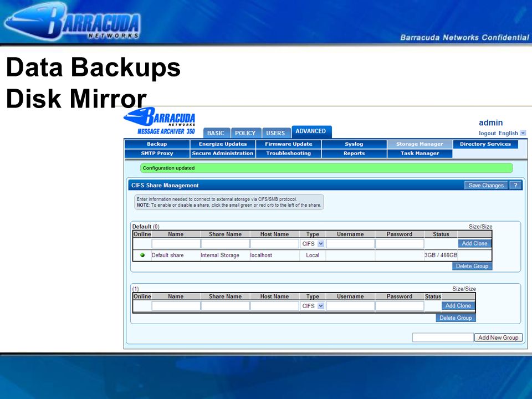Click the 'Local' type cell

pos(313,255)
